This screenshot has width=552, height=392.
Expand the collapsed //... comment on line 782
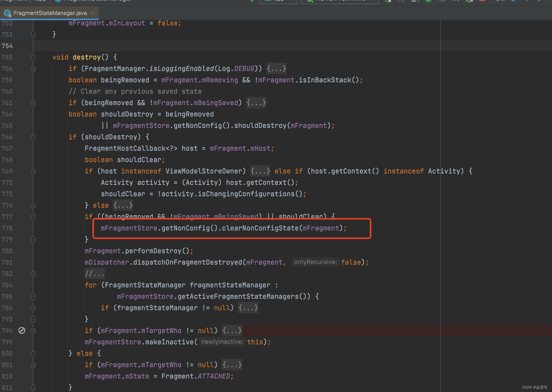tap(95, 274)
